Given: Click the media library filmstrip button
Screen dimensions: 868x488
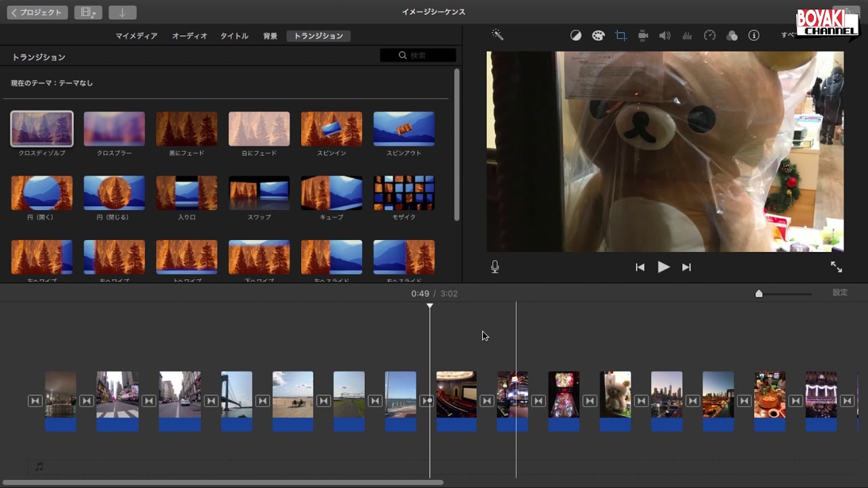Looking at the screenshot, I should (x=88, y=12).
